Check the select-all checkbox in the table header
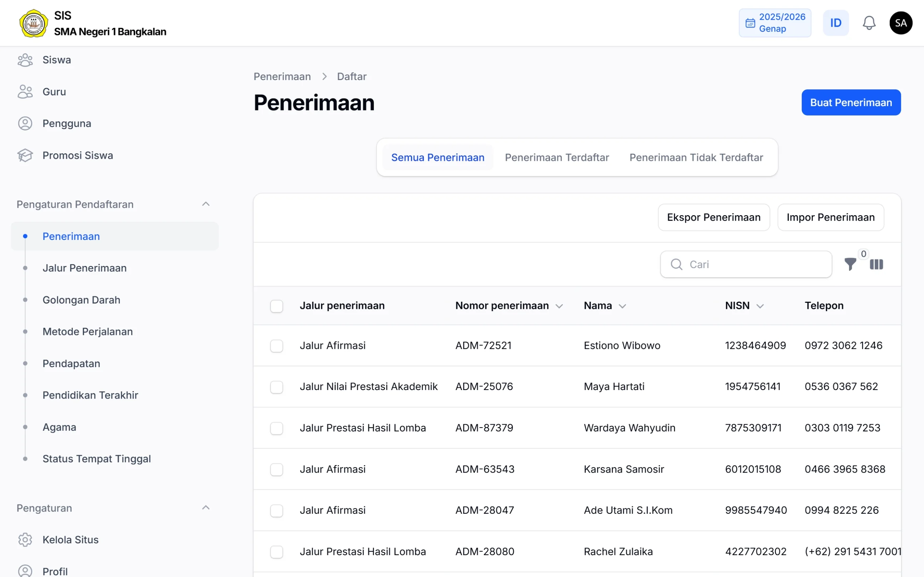 click(277, 306)
